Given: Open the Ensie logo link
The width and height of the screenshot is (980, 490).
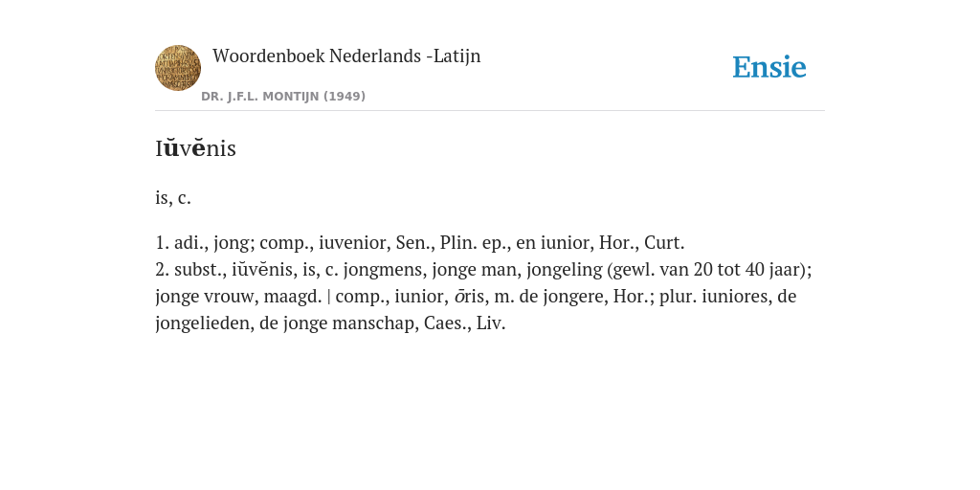Looking at the screenshot, I should click(x=769, y=67).
